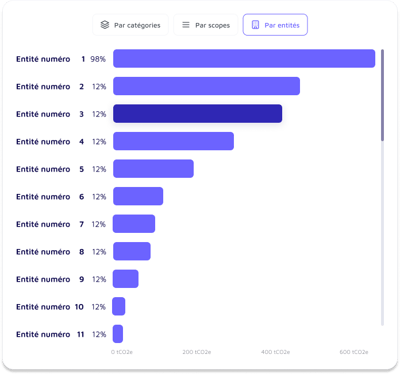Click the small bar for Entité numéro 10

(119, 306)
